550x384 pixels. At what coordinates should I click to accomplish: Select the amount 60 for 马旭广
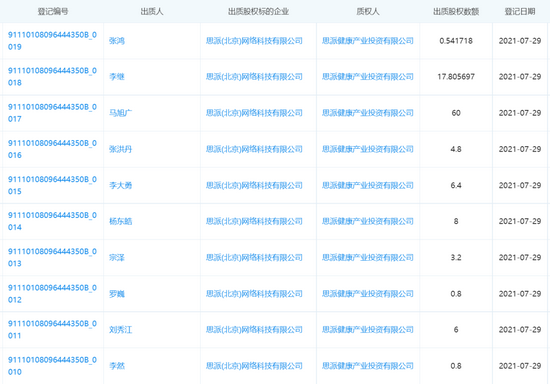(456, 113)
